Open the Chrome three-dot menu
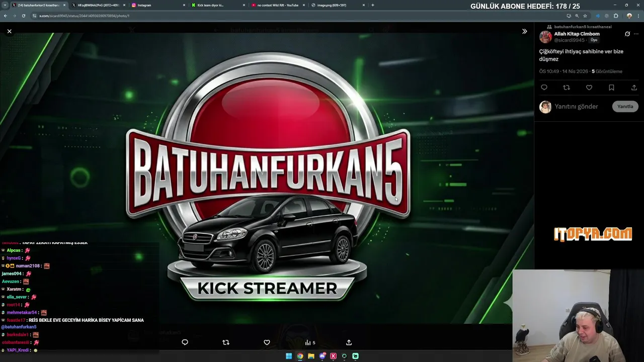This screenshot has height=362, width=644. tap(637, 16)
